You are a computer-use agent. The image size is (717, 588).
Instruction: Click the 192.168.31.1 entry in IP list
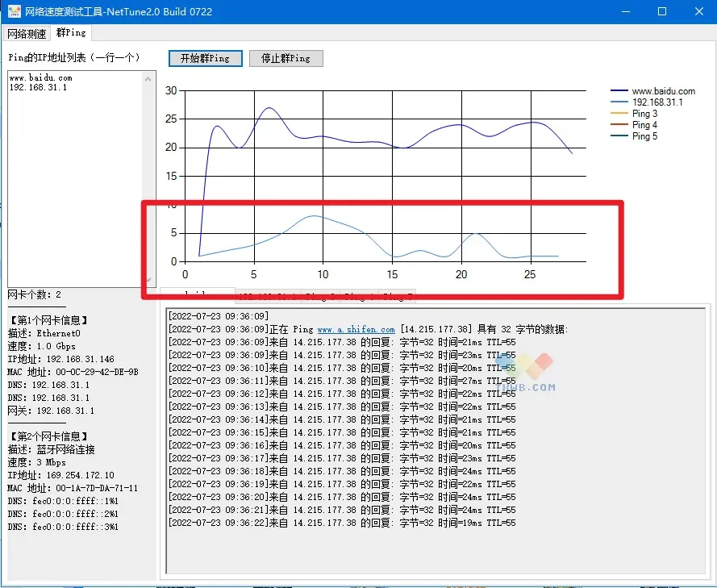click(x=38, y=87)
